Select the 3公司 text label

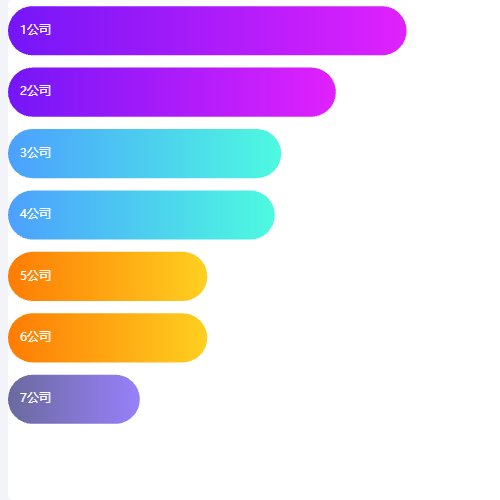pos(35,153)
